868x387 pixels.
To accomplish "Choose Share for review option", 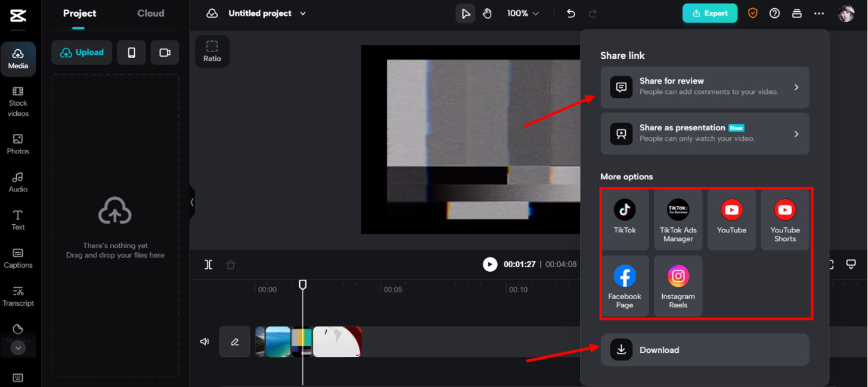I will (x=705, y=87).
